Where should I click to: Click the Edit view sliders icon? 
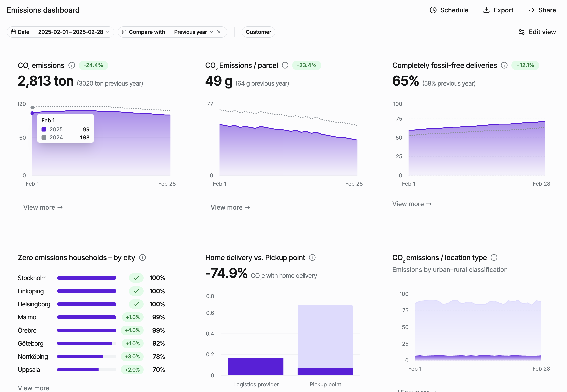(522, 32)
